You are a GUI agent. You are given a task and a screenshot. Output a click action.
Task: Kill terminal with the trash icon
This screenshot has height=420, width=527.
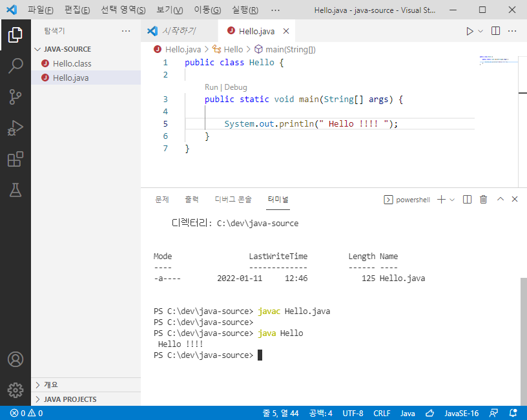click(483, 200)
